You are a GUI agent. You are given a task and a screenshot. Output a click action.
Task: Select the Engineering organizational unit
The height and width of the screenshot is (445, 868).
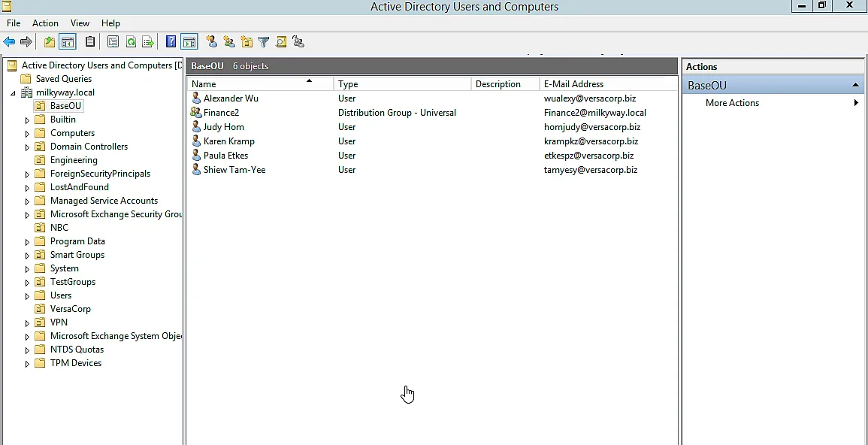click(x=74, y=160)
